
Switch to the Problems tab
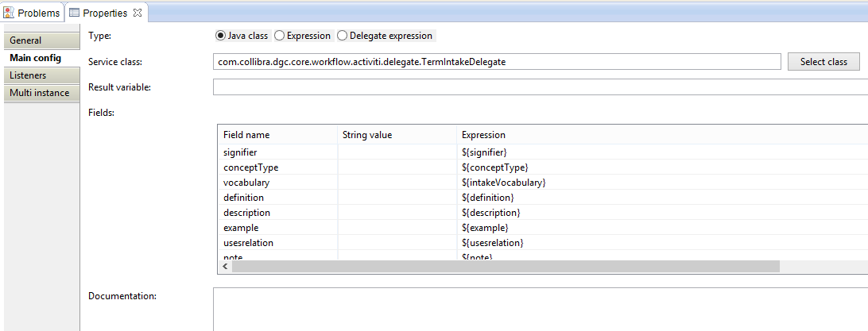[32, 12]
